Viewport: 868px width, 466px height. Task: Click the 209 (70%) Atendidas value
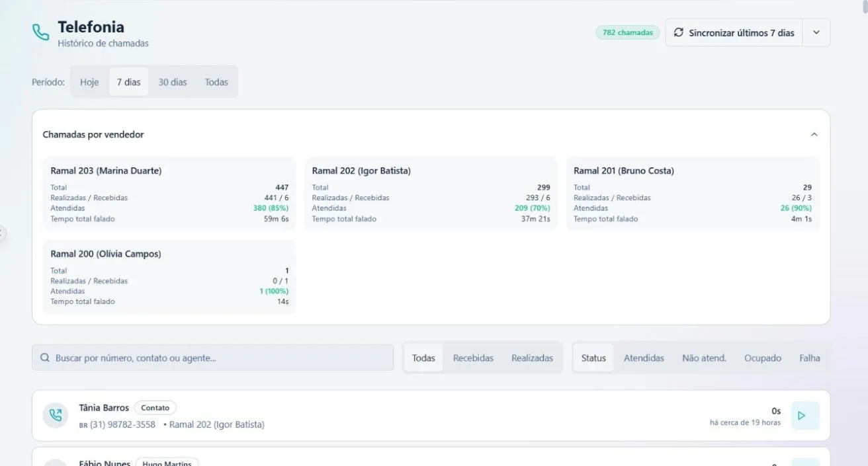pos(532,208)
